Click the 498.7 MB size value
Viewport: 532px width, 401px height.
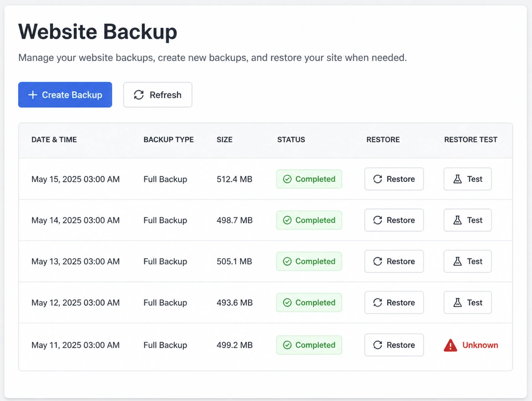235,220
